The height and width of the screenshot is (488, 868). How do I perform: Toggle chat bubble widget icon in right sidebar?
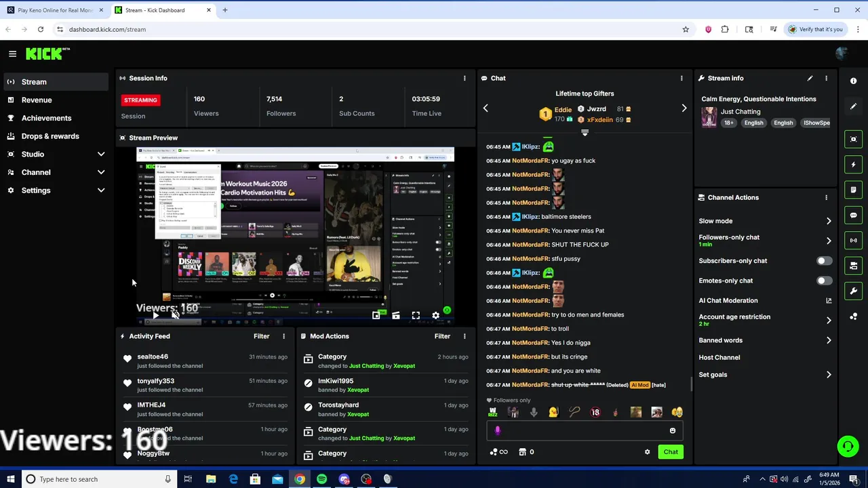[853, 215]
